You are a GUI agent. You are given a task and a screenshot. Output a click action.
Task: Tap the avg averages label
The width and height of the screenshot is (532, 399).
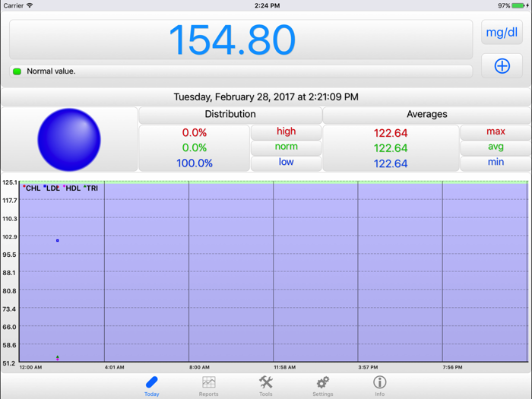point(496,147)
